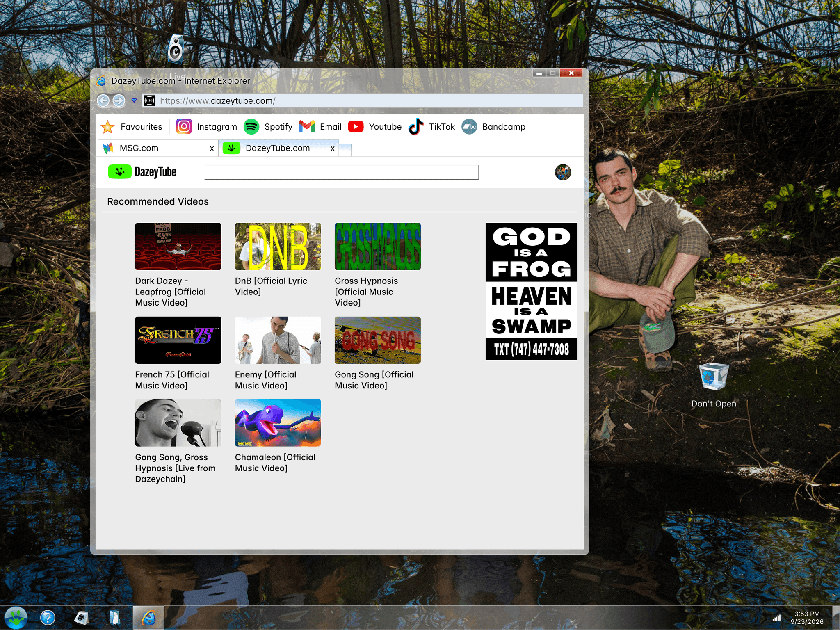
Task: Open the TikTok bookmark icon
Action: [x=416, y=126]
